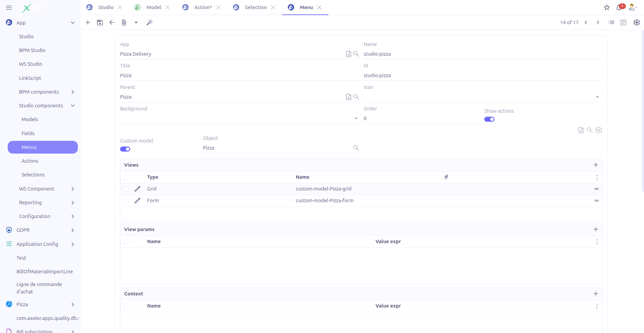Open the magic wand studio tool
Screen dimensions: 644x333
[150, 22]
